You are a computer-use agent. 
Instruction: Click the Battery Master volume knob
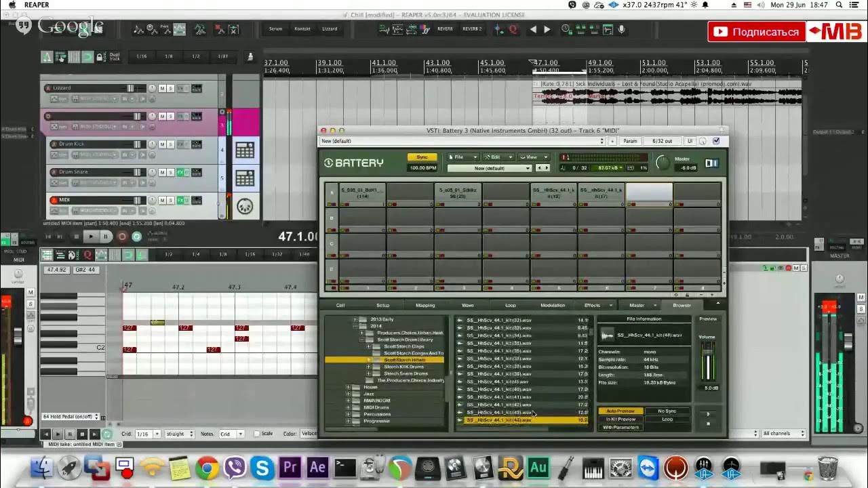coord(663,163)
